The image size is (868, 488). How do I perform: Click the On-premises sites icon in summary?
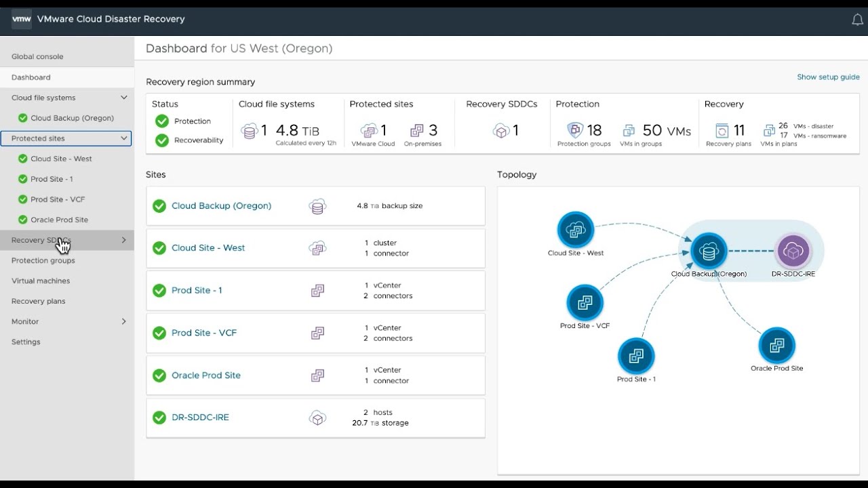[417, 130]
